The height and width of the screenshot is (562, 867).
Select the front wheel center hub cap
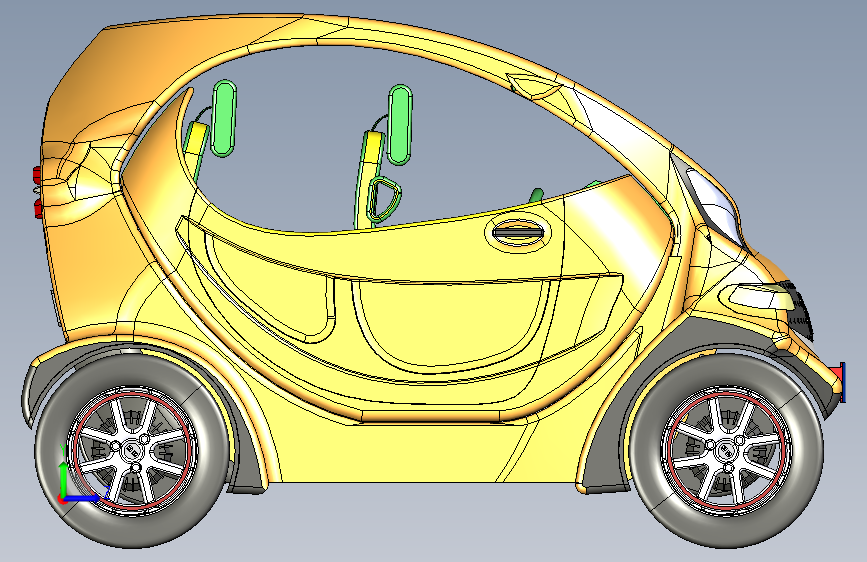pos(725,452)
